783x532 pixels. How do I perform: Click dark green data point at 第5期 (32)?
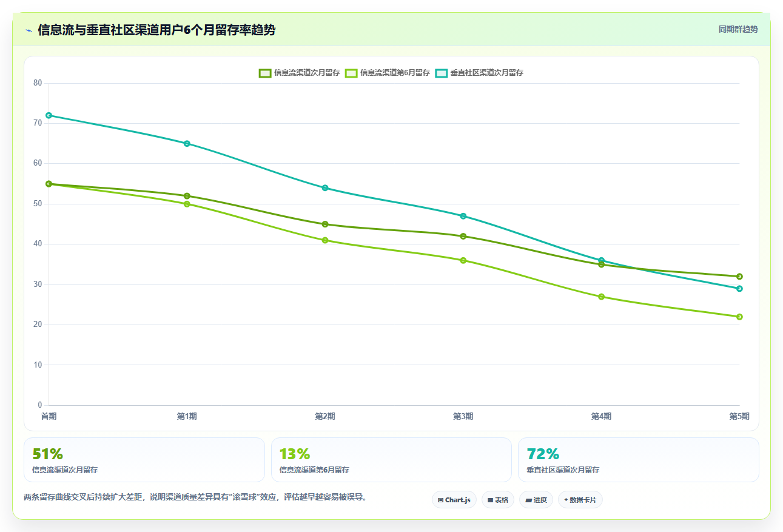[739, 277]
